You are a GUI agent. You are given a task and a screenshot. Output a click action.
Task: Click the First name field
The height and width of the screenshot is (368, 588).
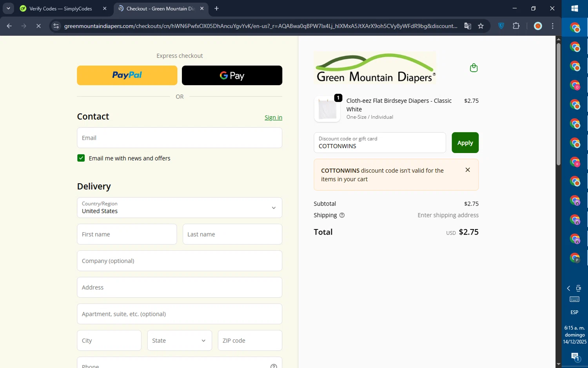pos(127,234)
